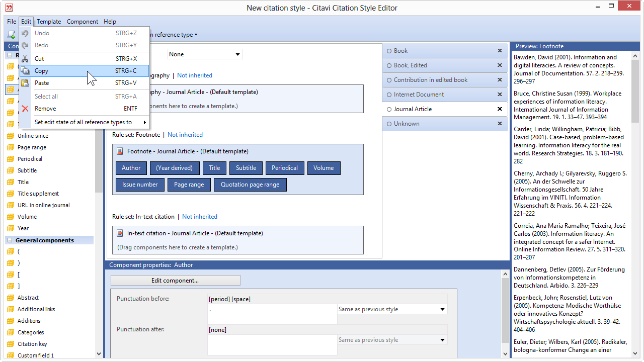Select the Title component in the list
The image size is (644, 362).
pos(23,182)
